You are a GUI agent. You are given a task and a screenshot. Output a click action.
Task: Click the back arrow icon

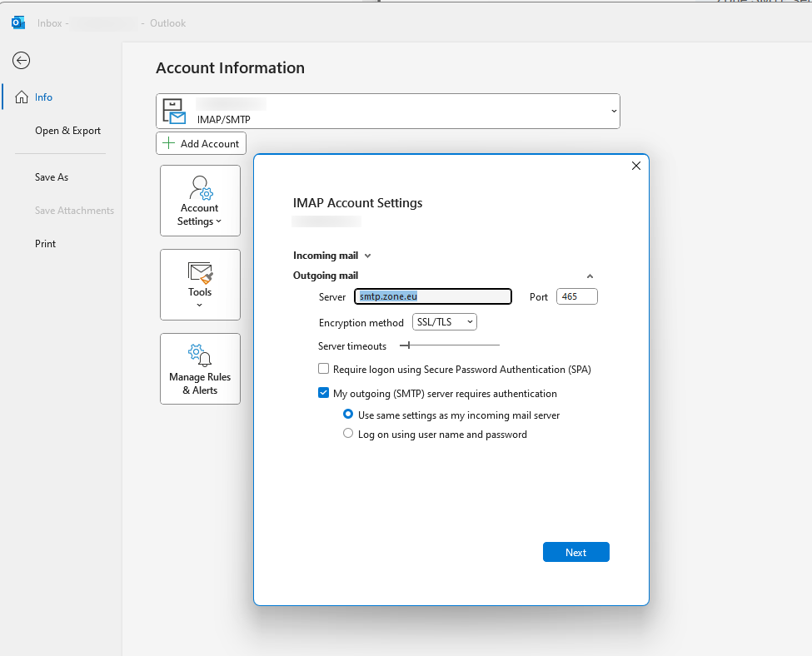pos(22,60)
